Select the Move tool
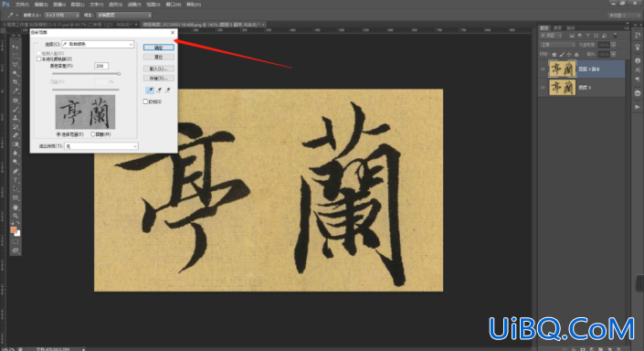644x351 pixels. [x=16, y=47]
